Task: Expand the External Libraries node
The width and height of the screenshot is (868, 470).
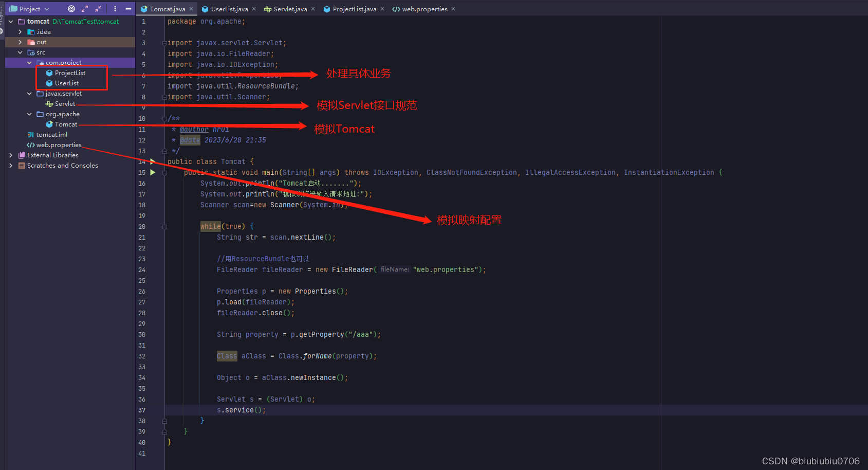Action: (x=10, y=155)
